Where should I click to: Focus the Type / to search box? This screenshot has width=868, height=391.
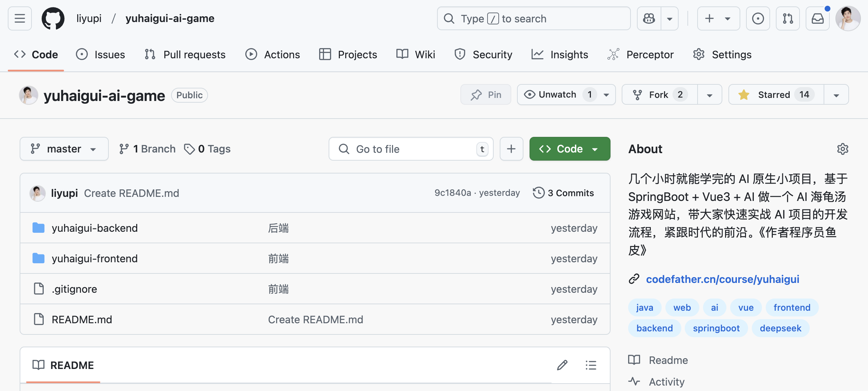[534, 19]
